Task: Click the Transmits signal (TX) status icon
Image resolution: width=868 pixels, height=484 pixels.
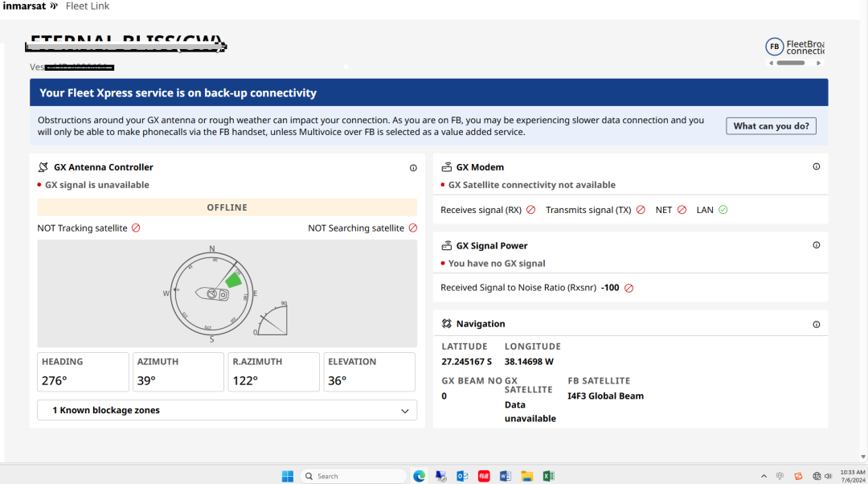Action: point(641,210)
